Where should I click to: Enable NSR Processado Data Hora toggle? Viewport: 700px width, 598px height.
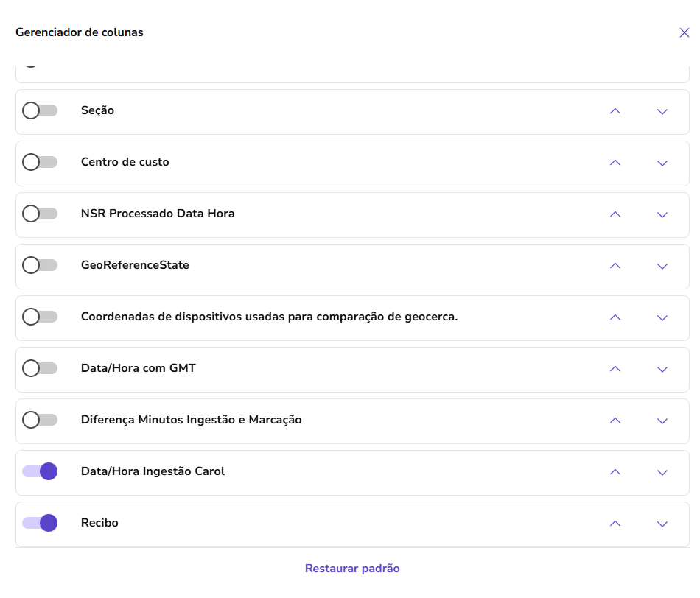[40, 214]
